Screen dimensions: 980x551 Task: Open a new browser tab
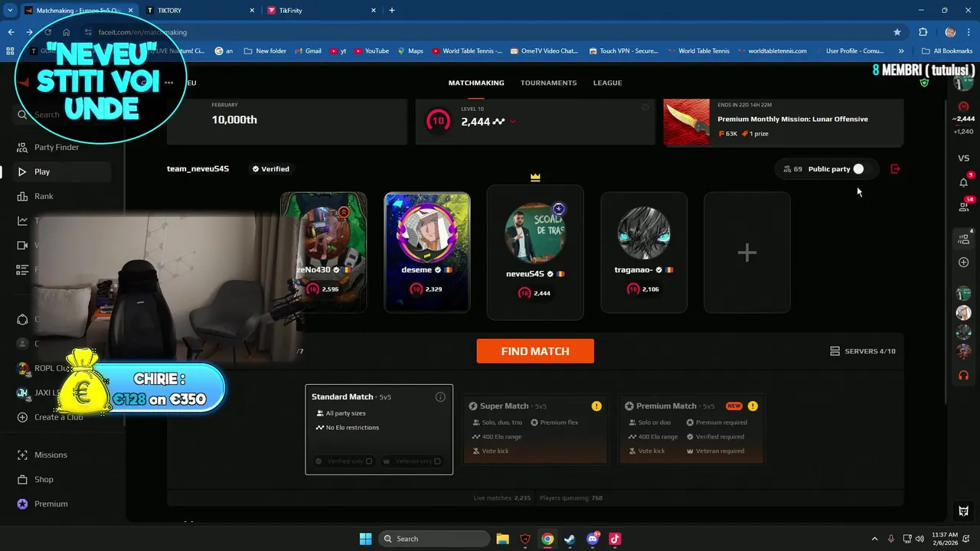(392, 11)
